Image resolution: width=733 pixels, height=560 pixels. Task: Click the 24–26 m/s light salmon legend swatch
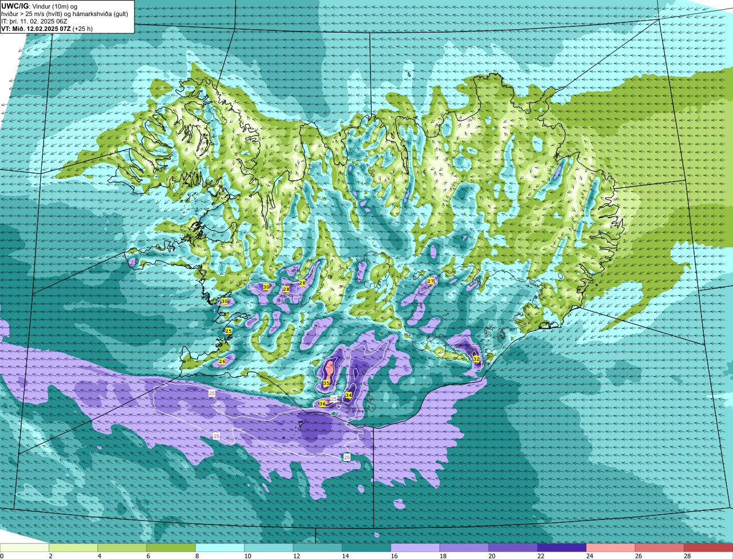(611, 547)
